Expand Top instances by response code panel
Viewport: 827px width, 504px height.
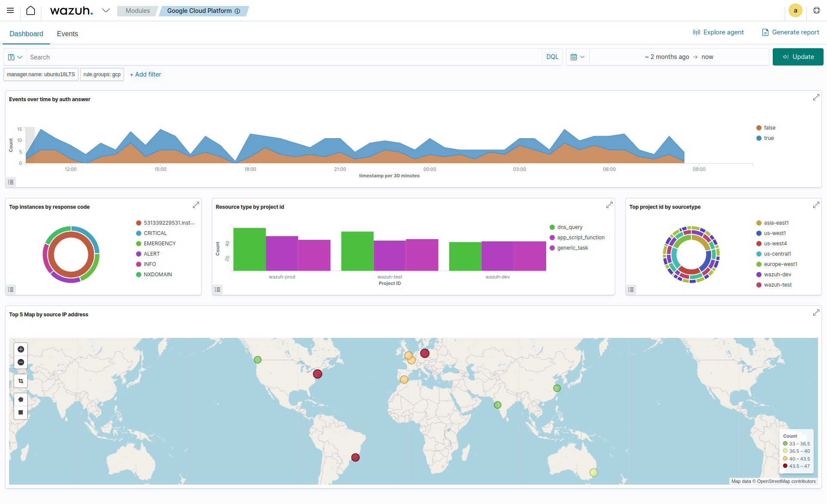click(196, 205)
